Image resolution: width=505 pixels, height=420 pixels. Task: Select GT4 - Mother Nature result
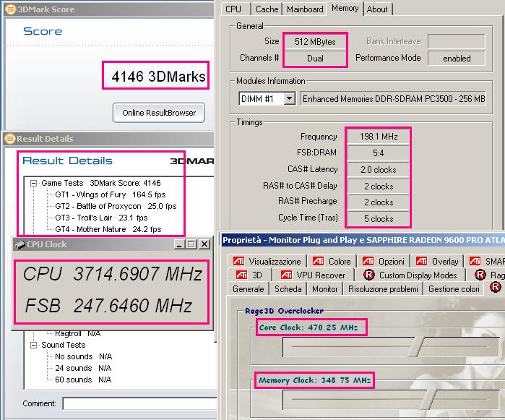(108, 229)
